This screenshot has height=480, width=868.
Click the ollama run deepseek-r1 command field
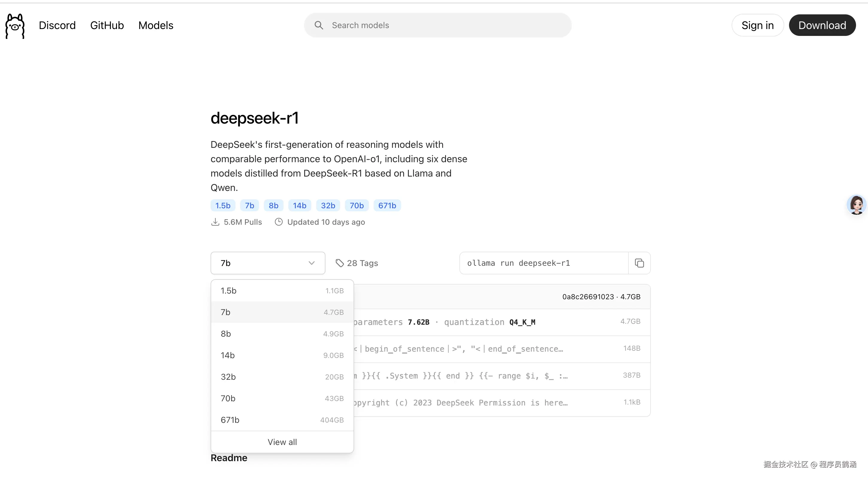pyautogui.click(x=543, y=263)
